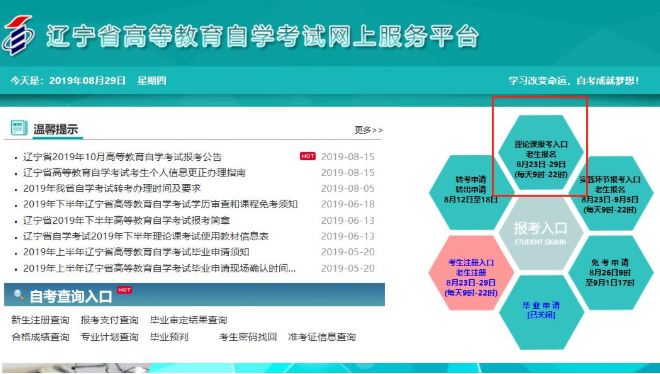Open the 毕业申请 [已关闭] hexagon

pos(541,312)
